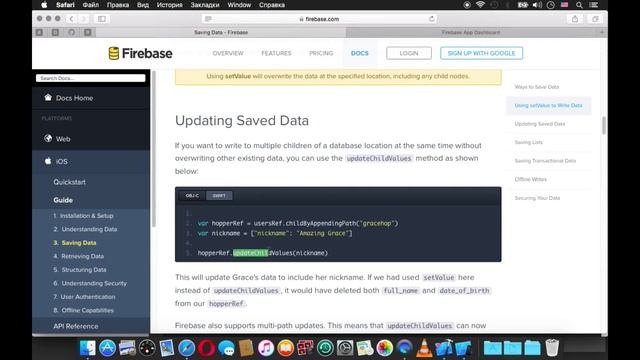Open the Закладки menu

(x=205, y=5)
